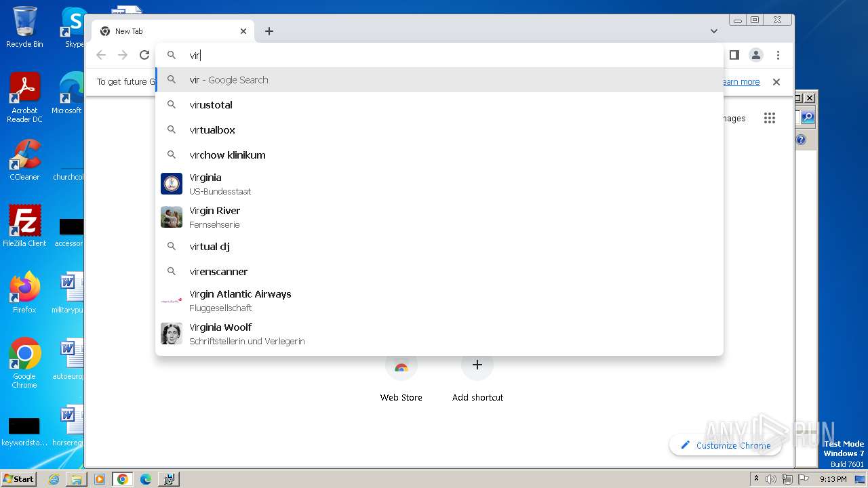The image size is (868, 488).
Task: Open the Web Store shortcut
Action: 401,377
